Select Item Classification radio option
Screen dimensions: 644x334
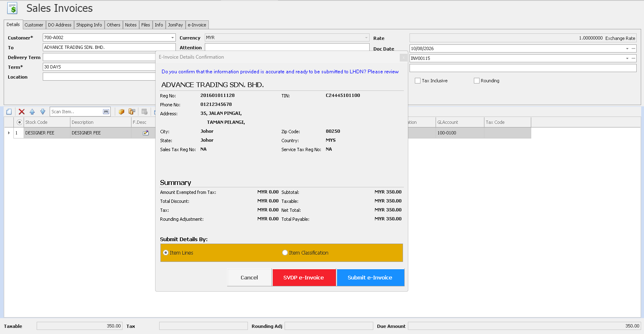pyautogui.click(x=285, y=253)
